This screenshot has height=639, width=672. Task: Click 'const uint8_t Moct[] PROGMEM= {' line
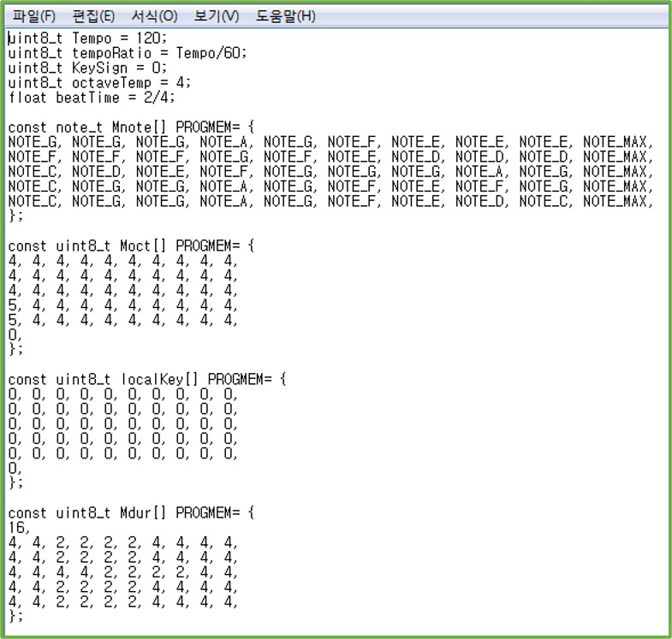tap(131, 246)
